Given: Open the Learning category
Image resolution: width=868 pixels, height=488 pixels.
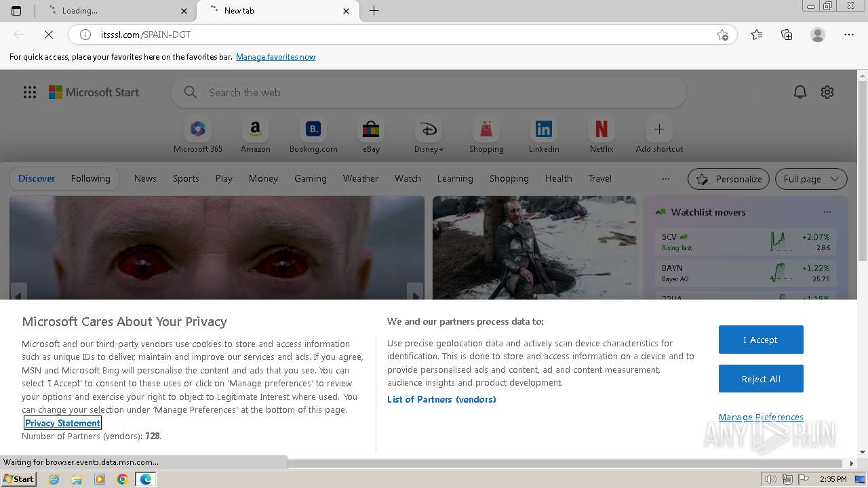Looking at the screenshot, I should click(x=455, y=179).
